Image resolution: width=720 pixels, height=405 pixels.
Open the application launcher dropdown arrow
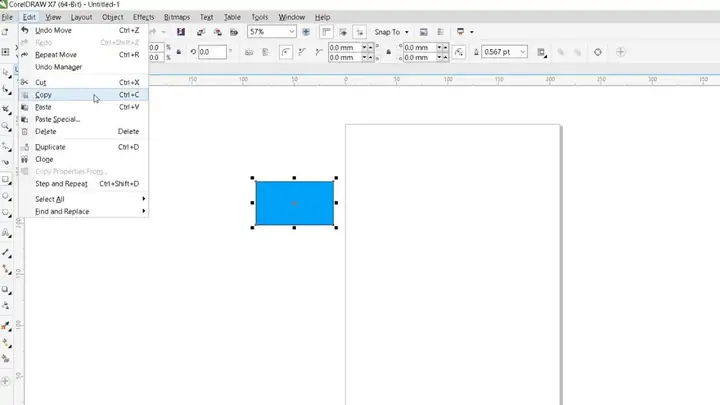click(472, 32)
